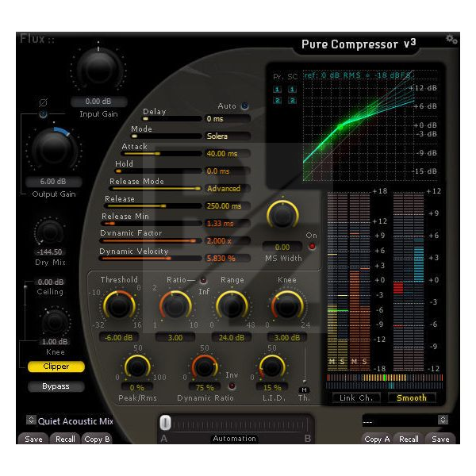This screenshot has height=476, width=476.
Task: Click Threshold value -6.00 dB
Action: 119,337
